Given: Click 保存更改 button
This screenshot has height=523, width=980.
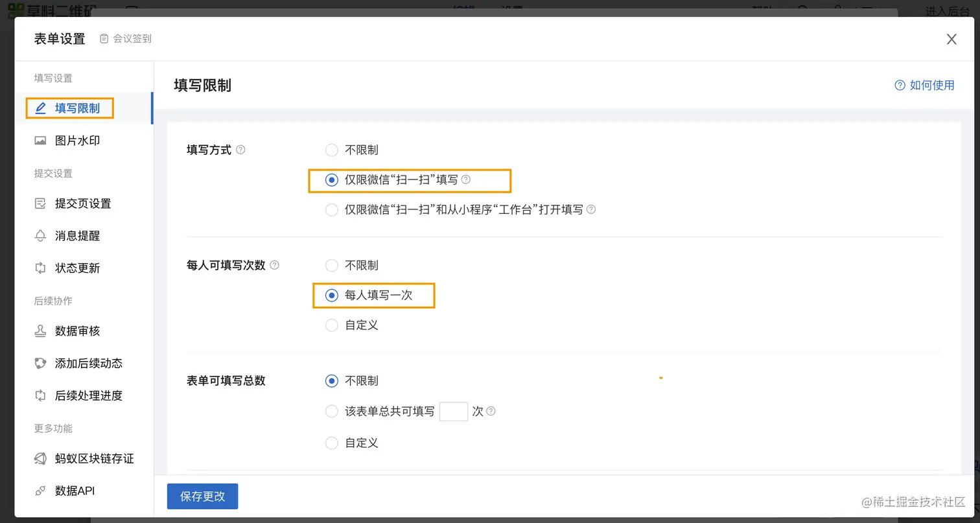Looking at the screenshot, I should [203, 496].
